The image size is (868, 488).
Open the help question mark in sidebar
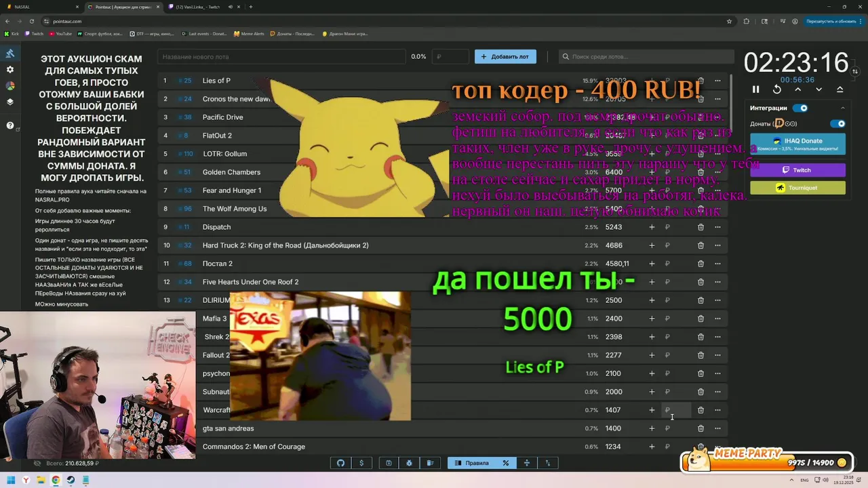(10, 125)
